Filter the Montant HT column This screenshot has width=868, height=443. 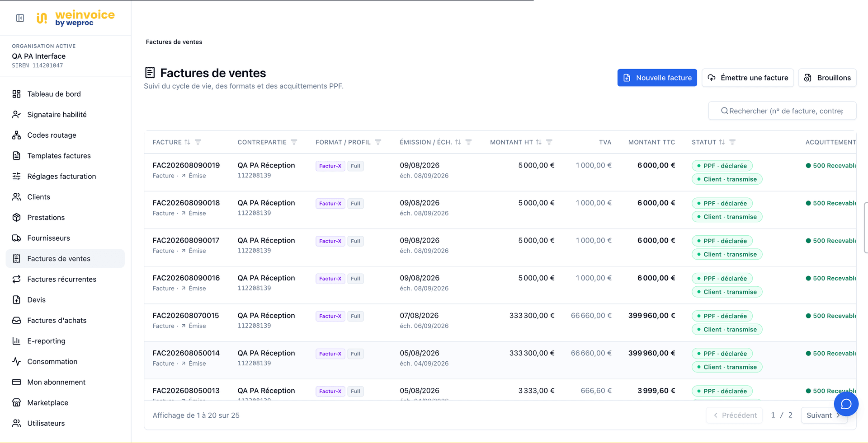coord(549,142)
